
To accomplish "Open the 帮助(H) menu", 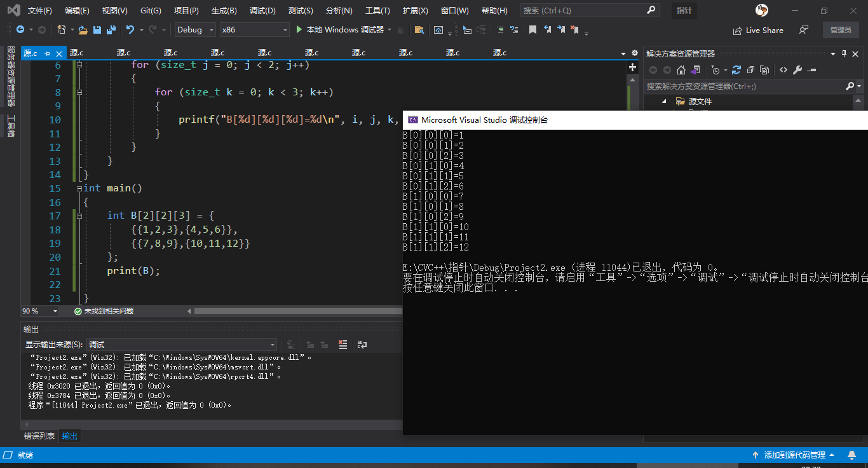I will 494,11.
